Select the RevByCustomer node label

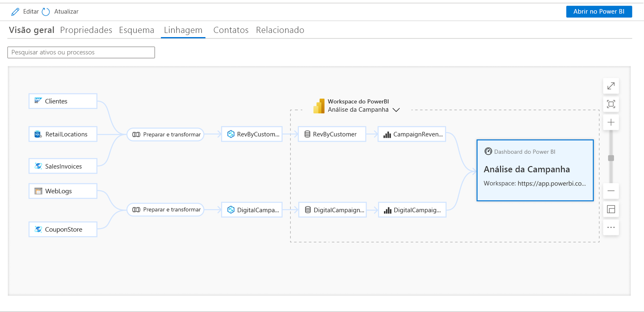(335, 134)
